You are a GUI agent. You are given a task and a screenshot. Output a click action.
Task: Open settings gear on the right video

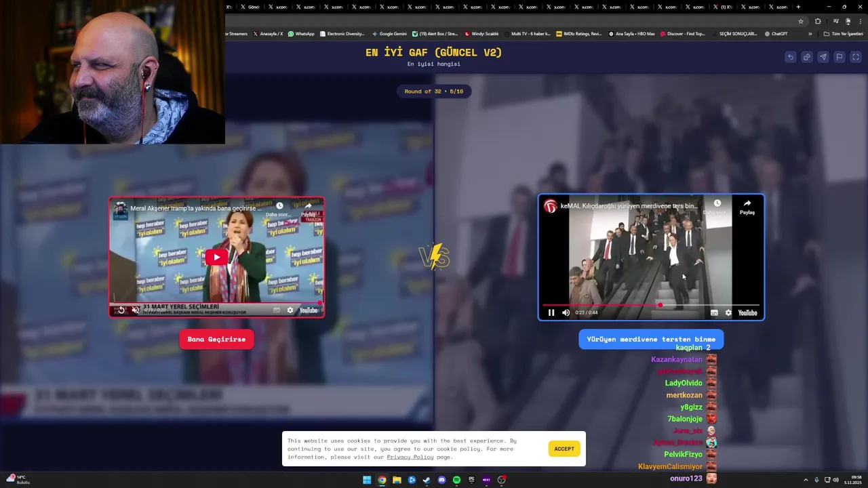(728, 312)
